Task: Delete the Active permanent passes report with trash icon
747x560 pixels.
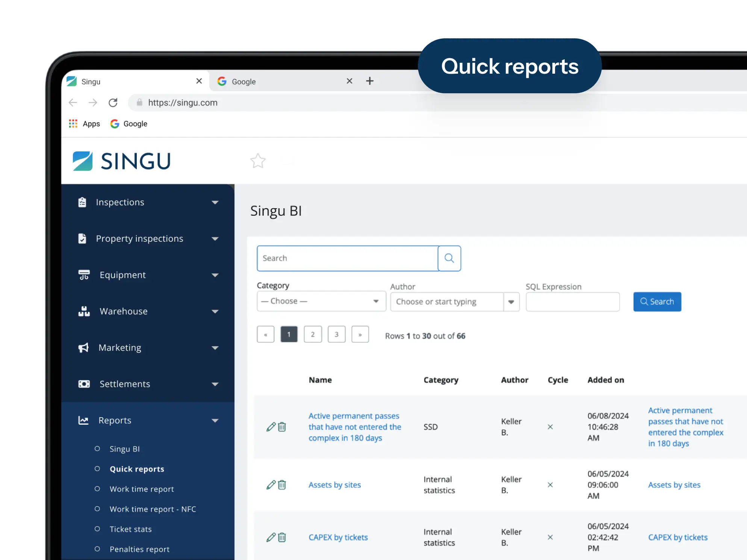Action: pyautogui.click(x=282, y=427)
